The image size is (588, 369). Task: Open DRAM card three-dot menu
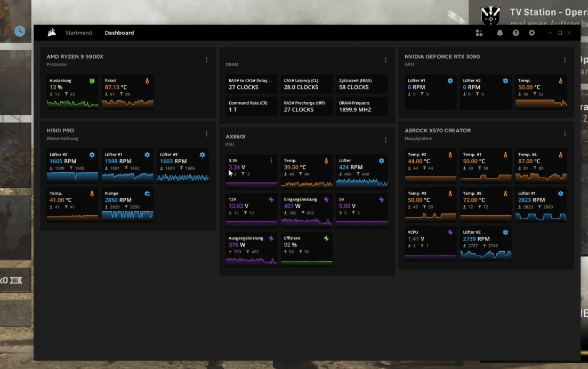tap(385, 60)
